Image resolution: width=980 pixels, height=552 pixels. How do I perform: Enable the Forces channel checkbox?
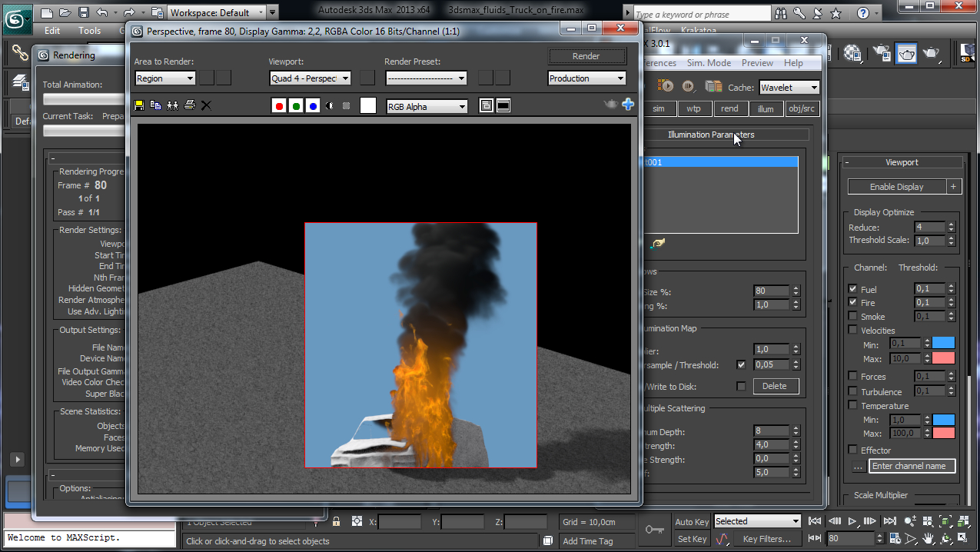point(852,377)
